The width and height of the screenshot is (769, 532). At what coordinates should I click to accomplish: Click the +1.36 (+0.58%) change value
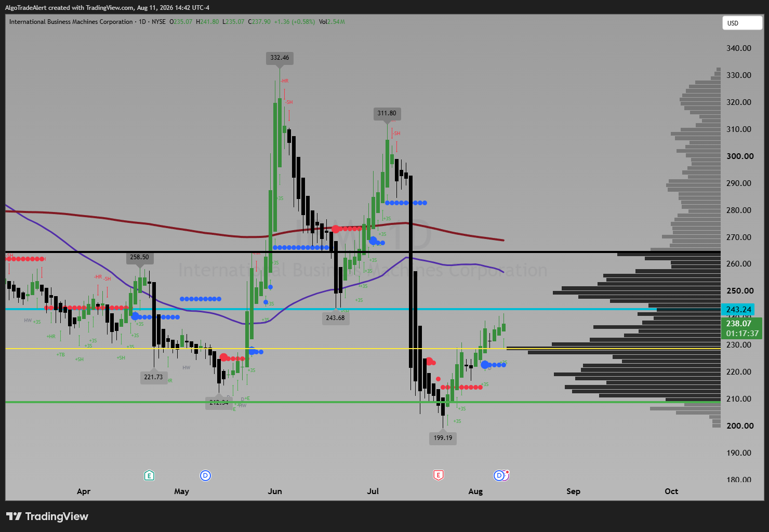295,22
